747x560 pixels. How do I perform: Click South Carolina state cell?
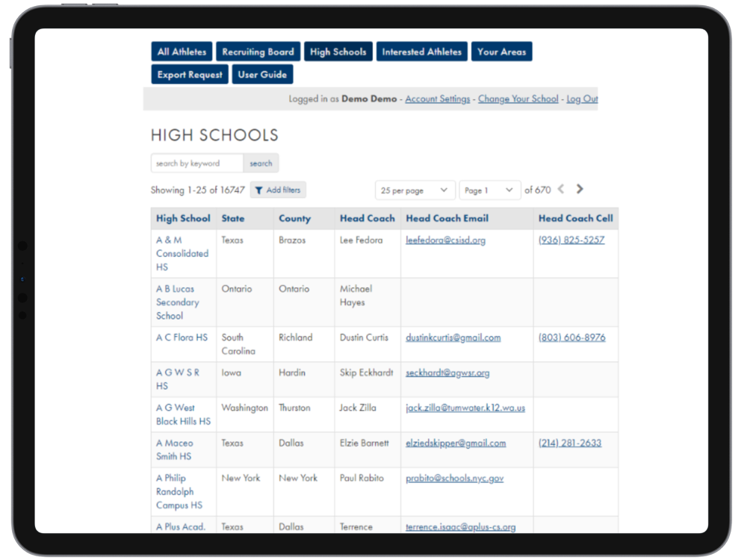pyautogui.click(x=238, y=343)
